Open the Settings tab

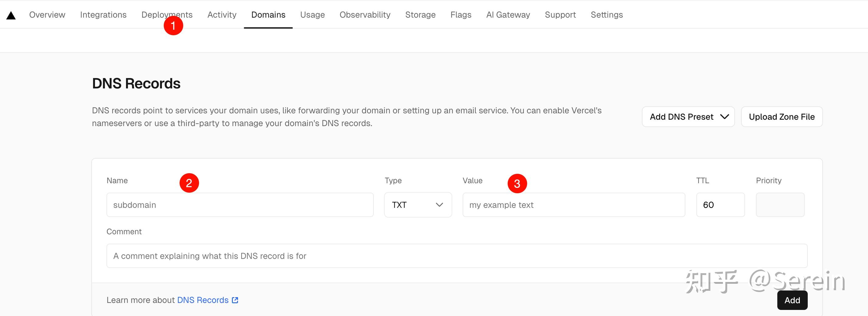(606, 15)
